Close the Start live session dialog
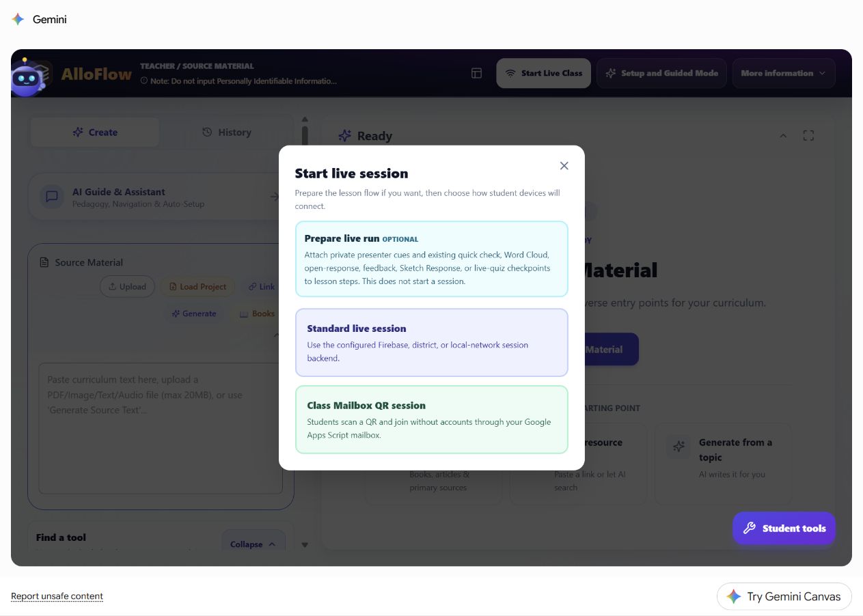The image size is (863, 616). pos(564,166)
